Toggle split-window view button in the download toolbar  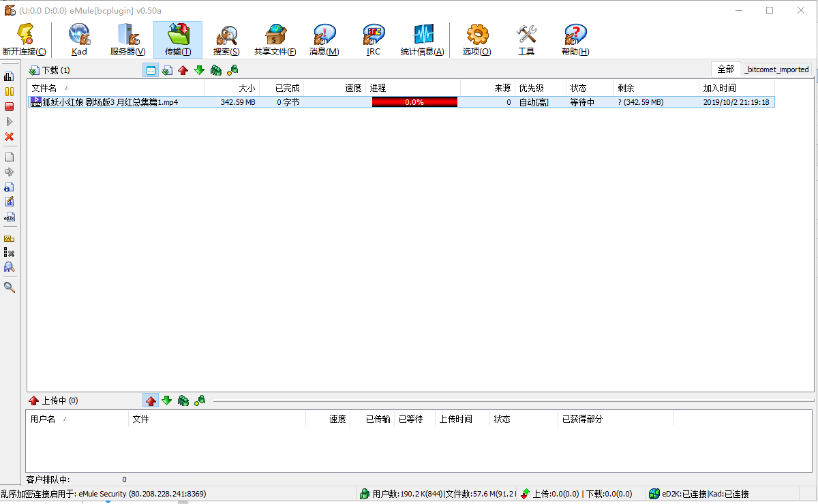click(151, 70)
